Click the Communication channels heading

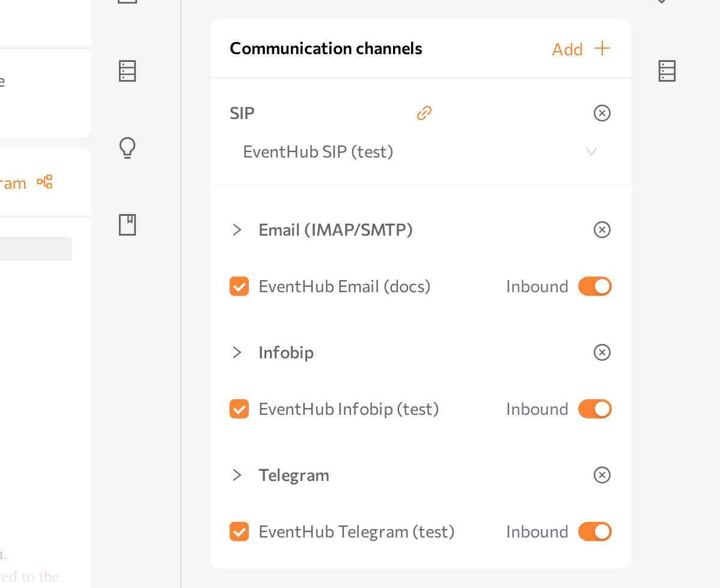pyautogui.click(x=326, y=48)
